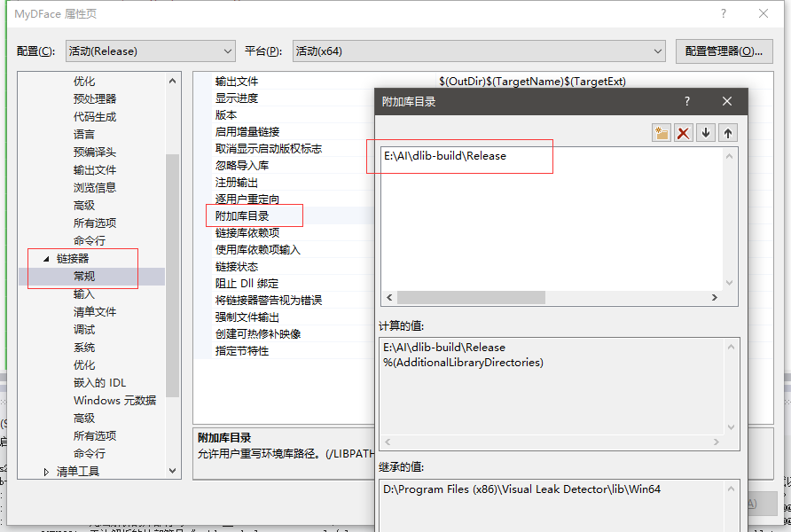Select 系统 in tree
This screenshot has height=532, width=791.
(x=83, y=347)
